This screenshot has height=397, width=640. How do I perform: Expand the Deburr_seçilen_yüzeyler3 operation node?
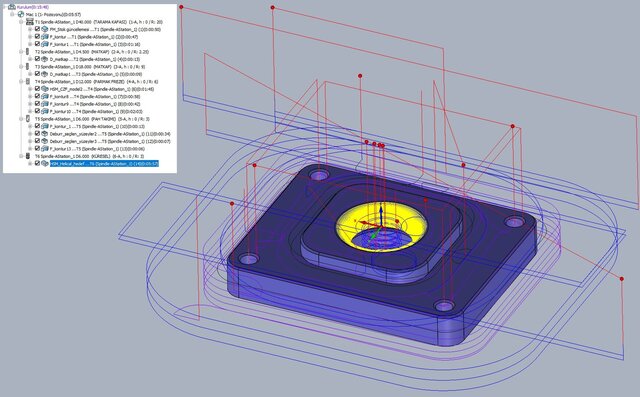(x=30, y=141)
